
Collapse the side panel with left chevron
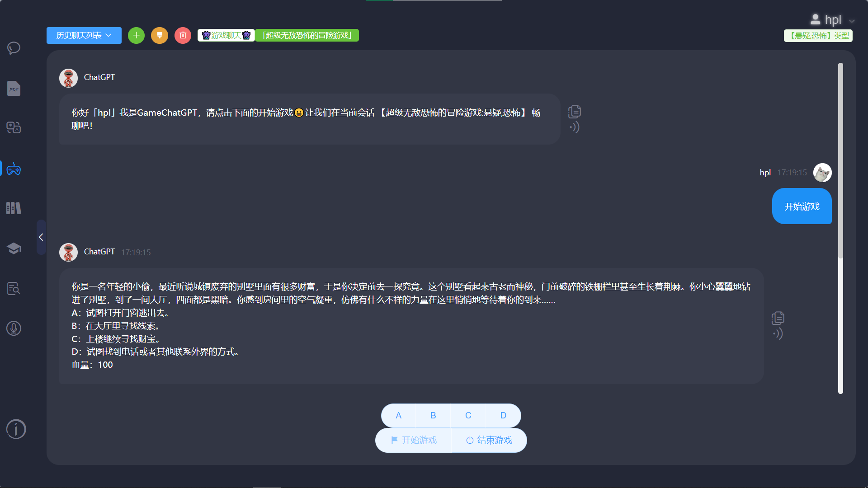click(41, 237)
